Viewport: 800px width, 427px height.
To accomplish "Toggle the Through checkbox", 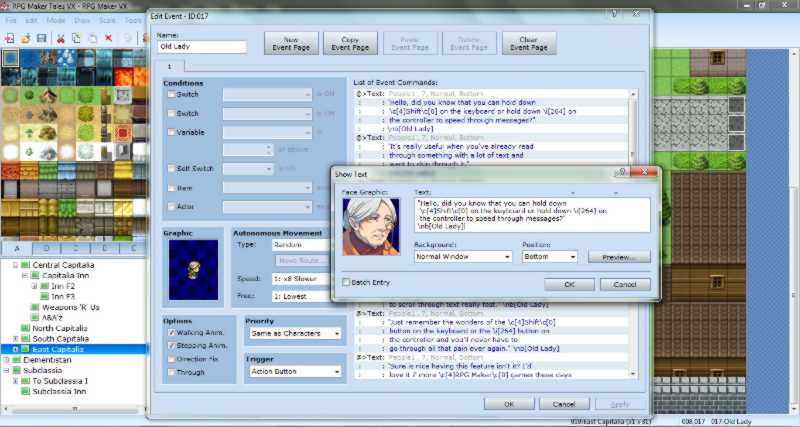I will click(x=170, y=371).
